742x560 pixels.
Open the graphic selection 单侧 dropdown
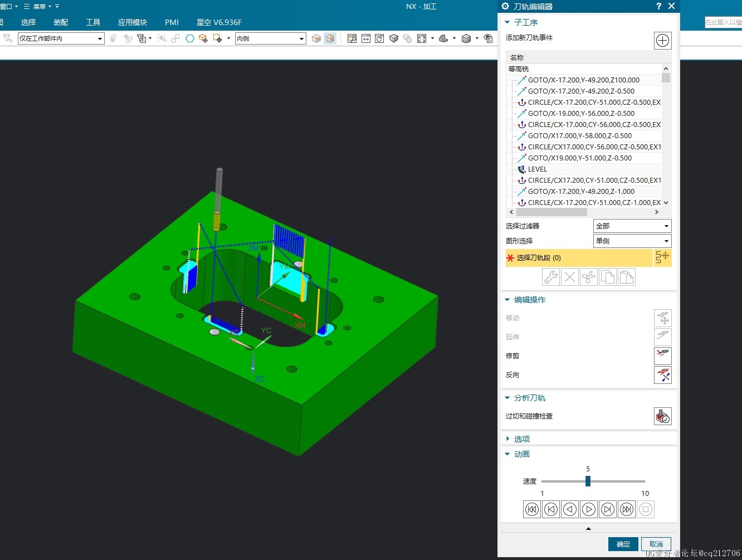pyautogui.click(x=632, y=241)
